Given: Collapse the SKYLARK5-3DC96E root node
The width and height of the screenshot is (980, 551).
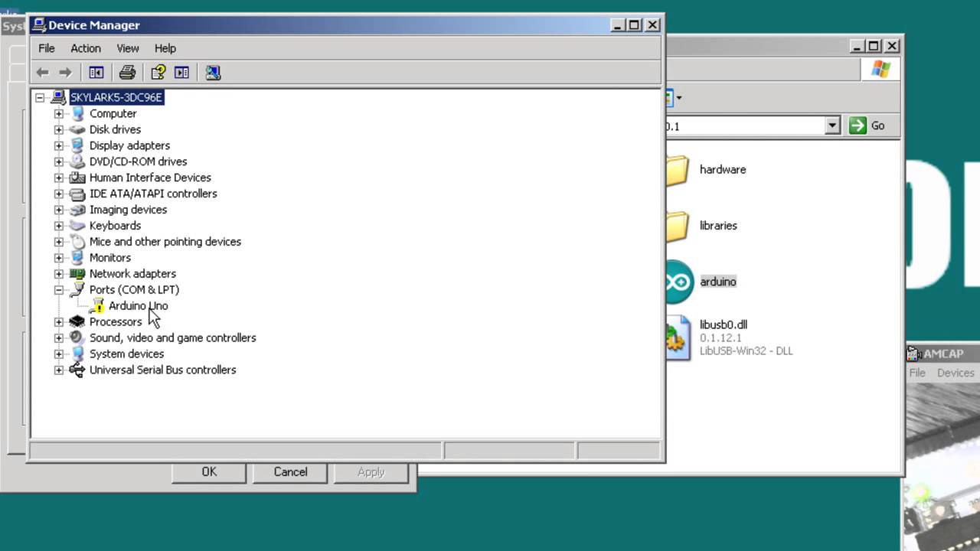Looking at the screenshot, I should (40, 97).
